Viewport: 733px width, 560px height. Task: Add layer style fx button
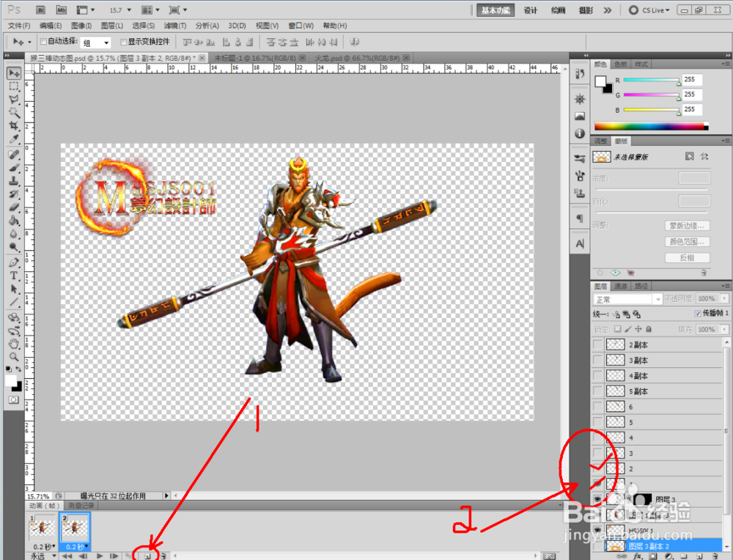pyautogui.click(x=638, y=556)
